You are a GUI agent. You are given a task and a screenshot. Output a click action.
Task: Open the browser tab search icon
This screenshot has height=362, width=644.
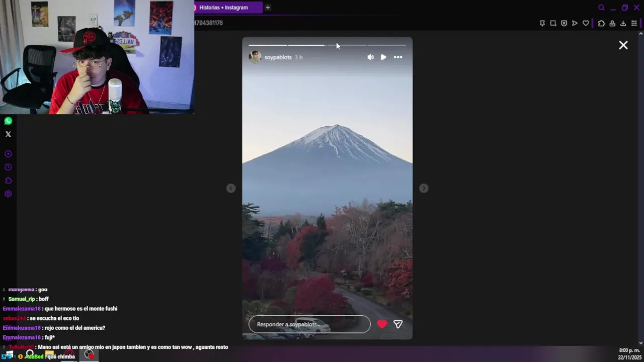(x=601, y=8)
